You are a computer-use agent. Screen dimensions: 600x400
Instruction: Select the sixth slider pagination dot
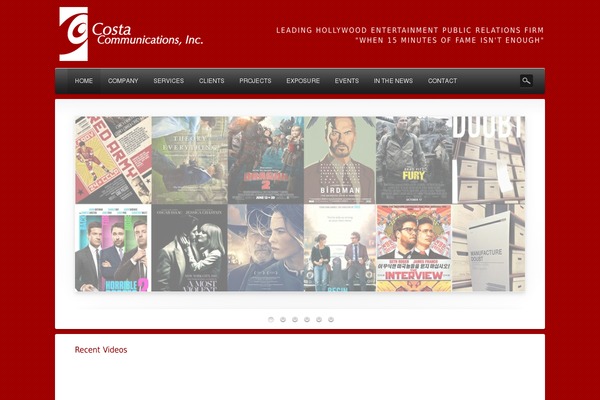coord(331,320)
